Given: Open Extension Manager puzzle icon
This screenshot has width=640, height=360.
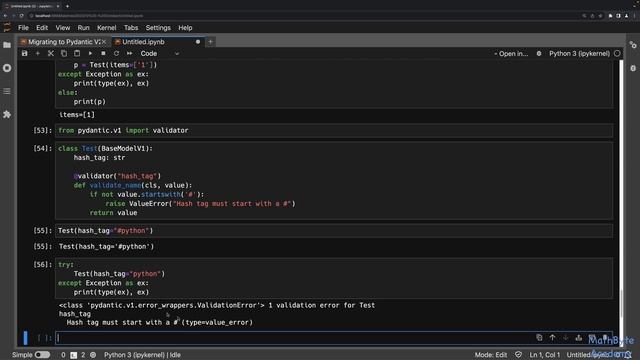Looking at the screenshot, I should click(x=7, y=114).
